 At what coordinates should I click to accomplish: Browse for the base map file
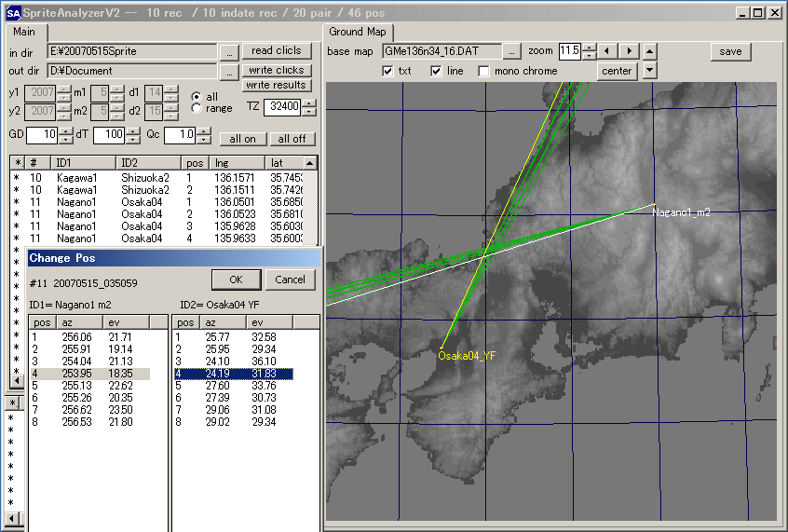[x=512, y=51]
